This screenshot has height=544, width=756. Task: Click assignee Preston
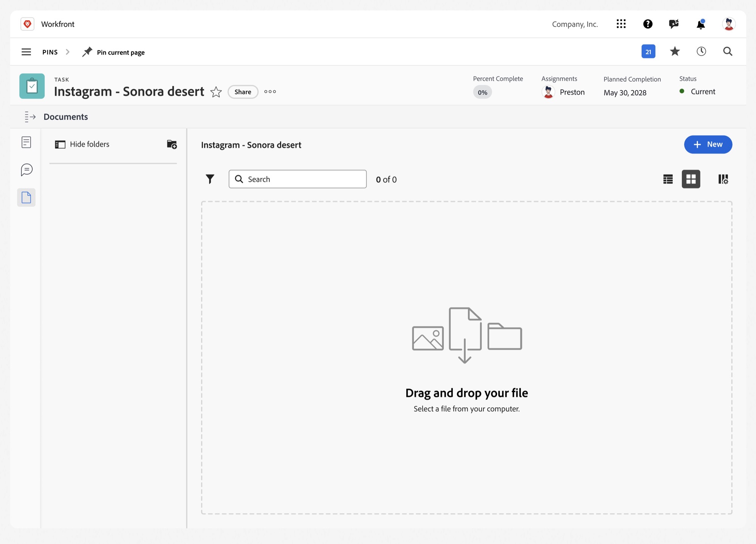[563, 92]
